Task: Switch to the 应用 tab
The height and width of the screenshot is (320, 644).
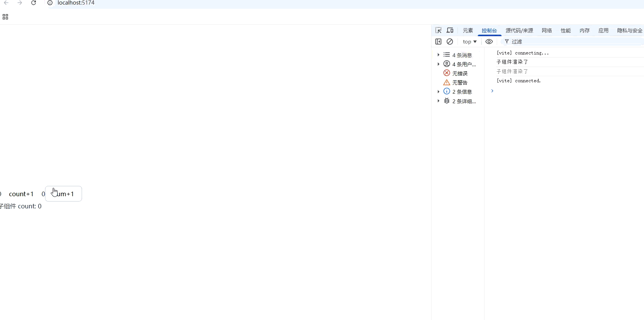Action: [x=603, y=30]
